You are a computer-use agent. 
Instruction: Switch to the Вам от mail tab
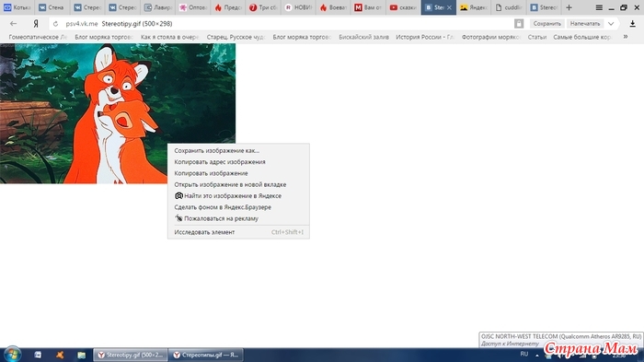tap(368, 7)
